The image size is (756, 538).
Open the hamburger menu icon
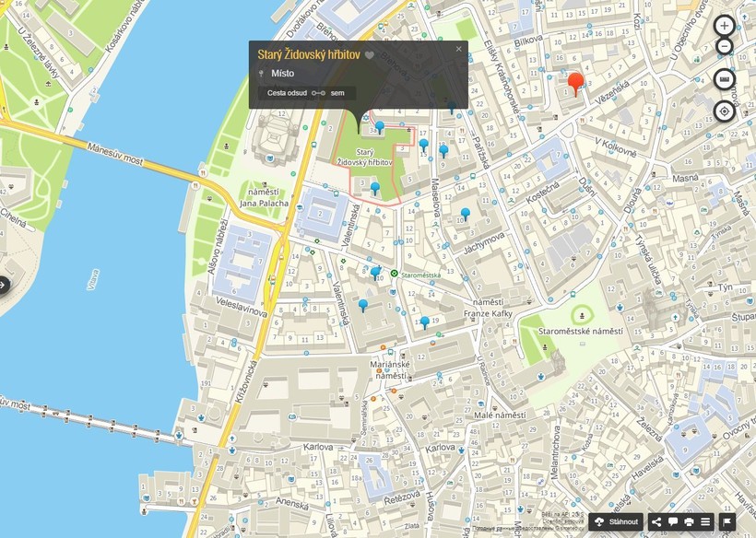click(705, 521)
